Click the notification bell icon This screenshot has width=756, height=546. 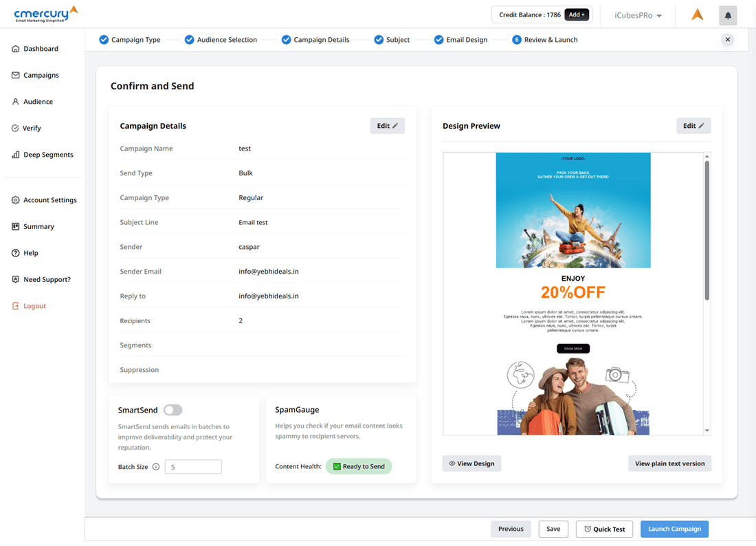pos(728,16)
